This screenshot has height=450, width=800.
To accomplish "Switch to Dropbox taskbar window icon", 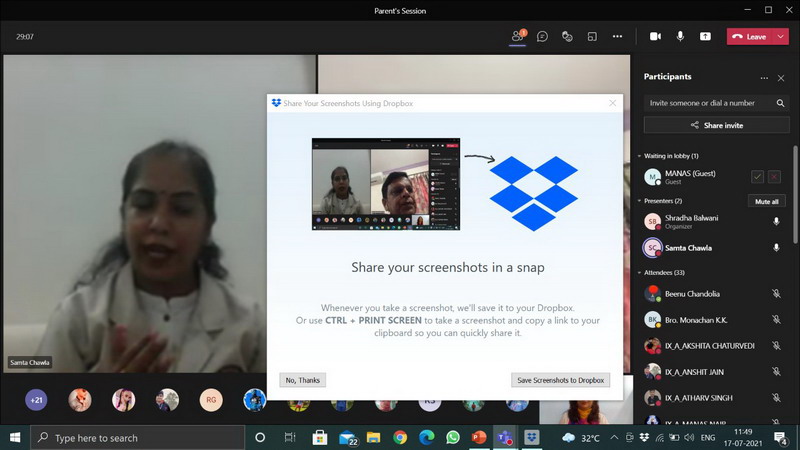I will coord(532,437).
